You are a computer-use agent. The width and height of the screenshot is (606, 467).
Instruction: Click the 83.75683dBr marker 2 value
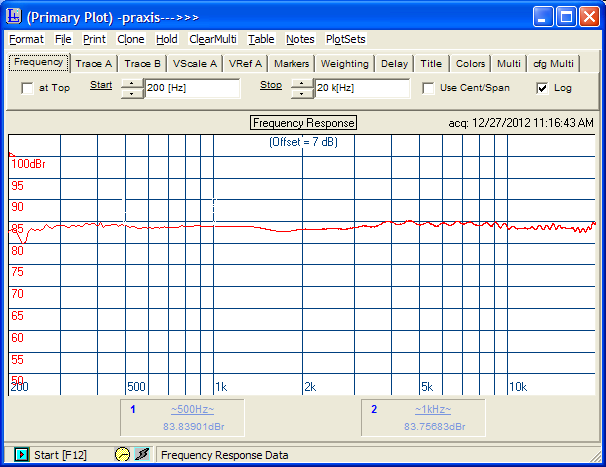click(435, 426)
